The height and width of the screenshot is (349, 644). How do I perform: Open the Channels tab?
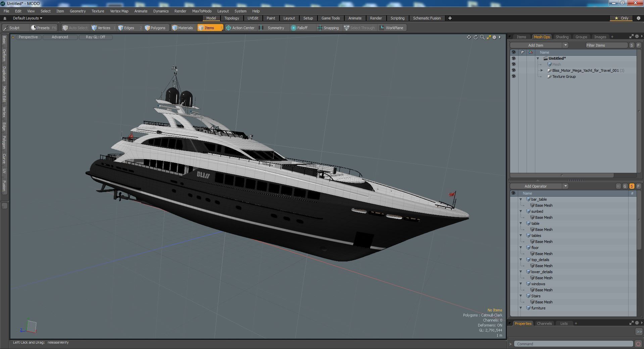tap(544, 323)
